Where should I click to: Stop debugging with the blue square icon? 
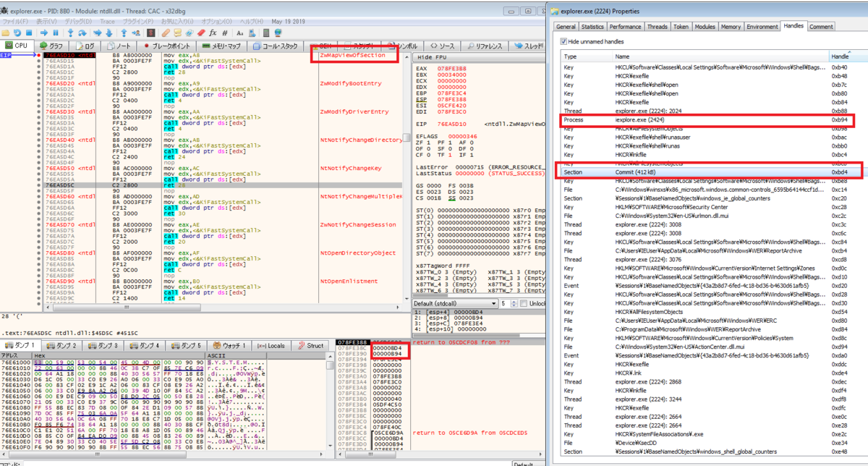click(27, 33)
